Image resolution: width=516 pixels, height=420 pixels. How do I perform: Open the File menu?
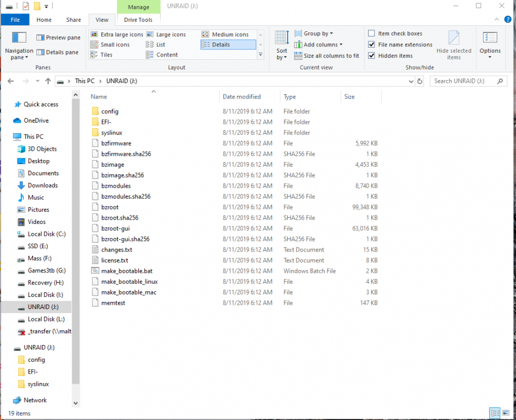click(15, 20)
